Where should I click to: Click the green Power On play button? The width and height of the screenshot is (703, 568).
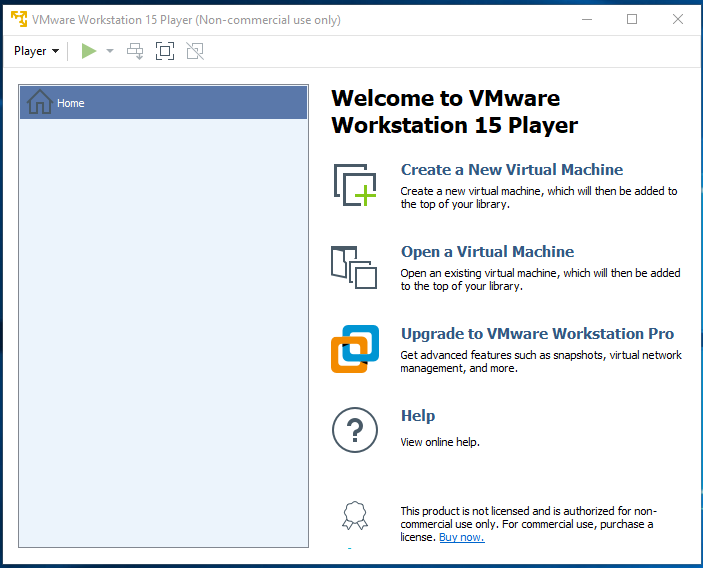coord(89,51)
